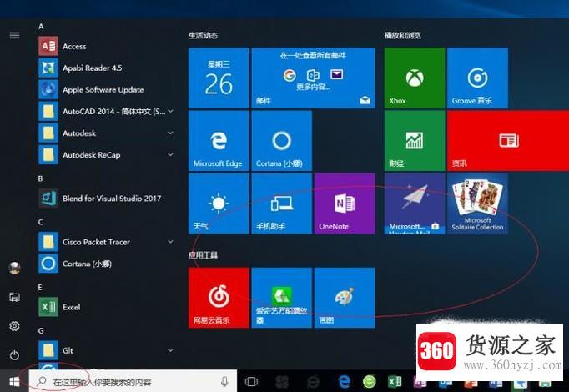
Task: Launch Cortana from the app list
Action: (x=105, y=264)
